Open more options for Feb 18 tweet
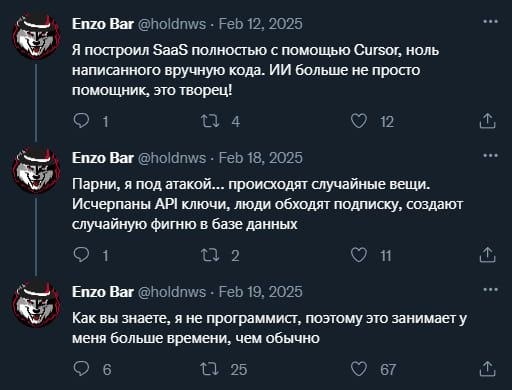 coord(490,156)
